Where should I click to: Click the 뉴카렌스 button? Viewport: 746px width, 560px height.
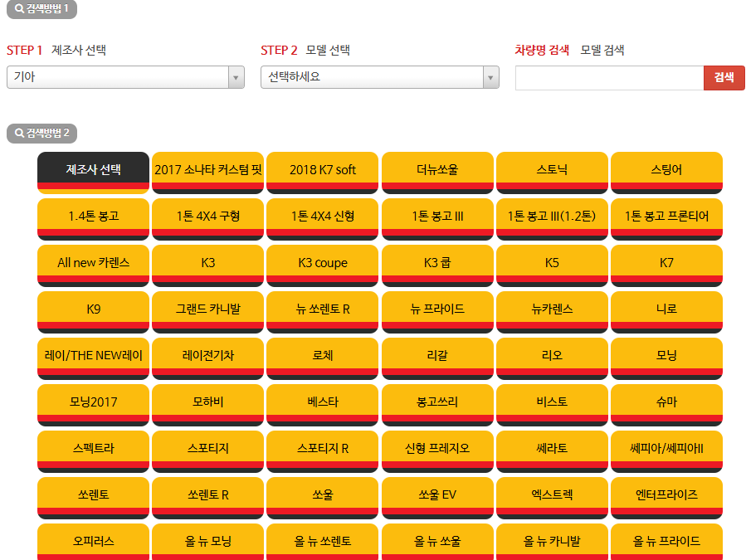point(552,312)
